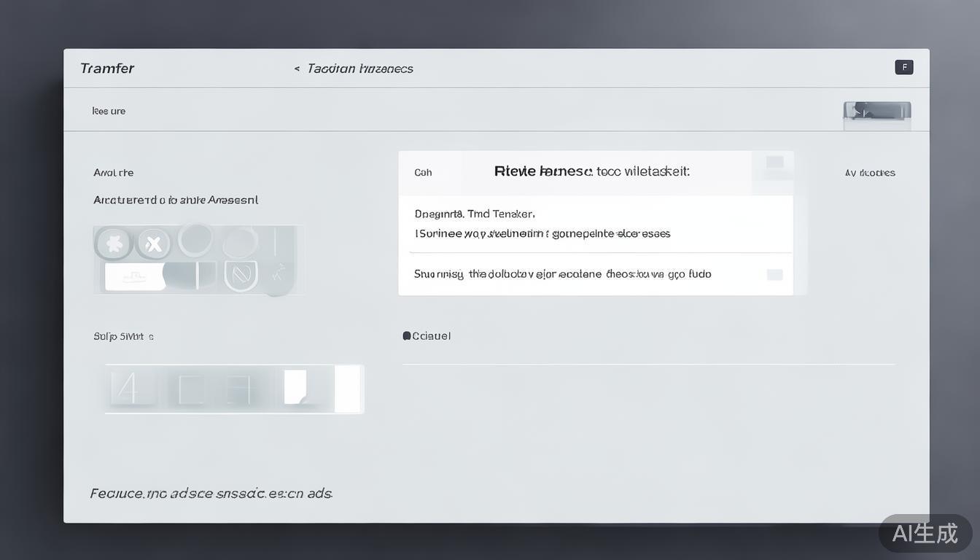Click the 'Cah' button in dialog

click(423, 173)
